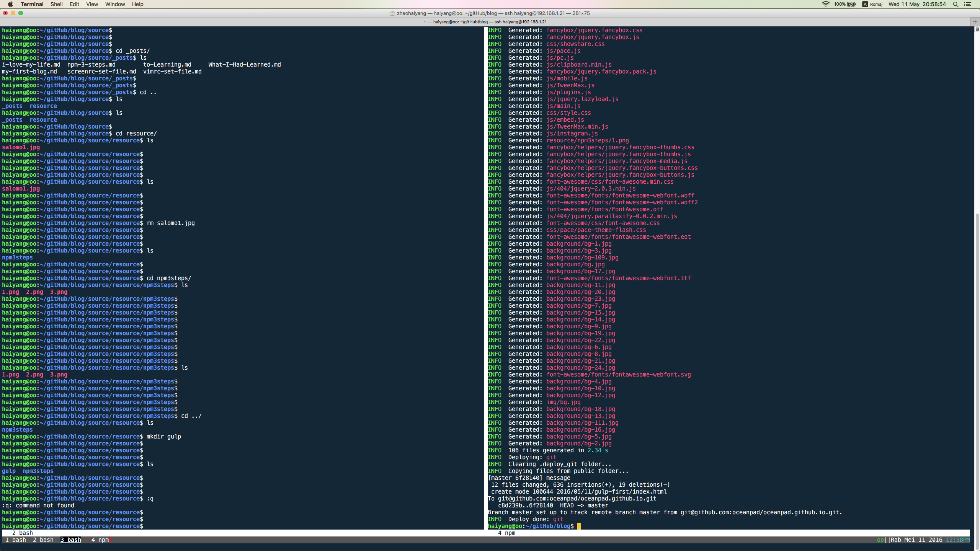Click the plus button to add new tab
Image resolution: width=980 pixels, height=551 pixels.
(975, 22)
